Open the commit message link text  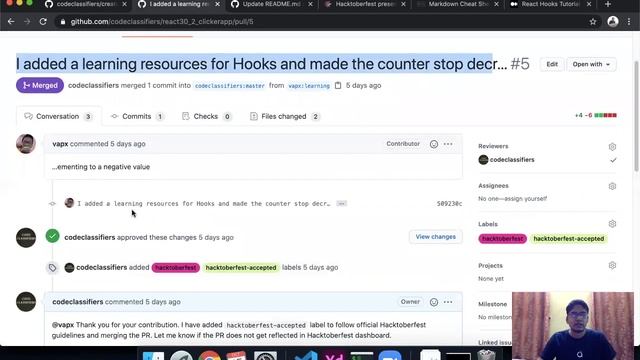point(204,203)
